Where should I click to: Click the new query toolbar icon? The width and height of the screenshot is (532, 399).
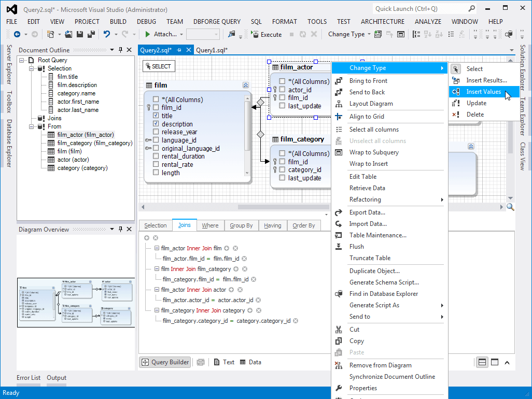tap(50, 34)
